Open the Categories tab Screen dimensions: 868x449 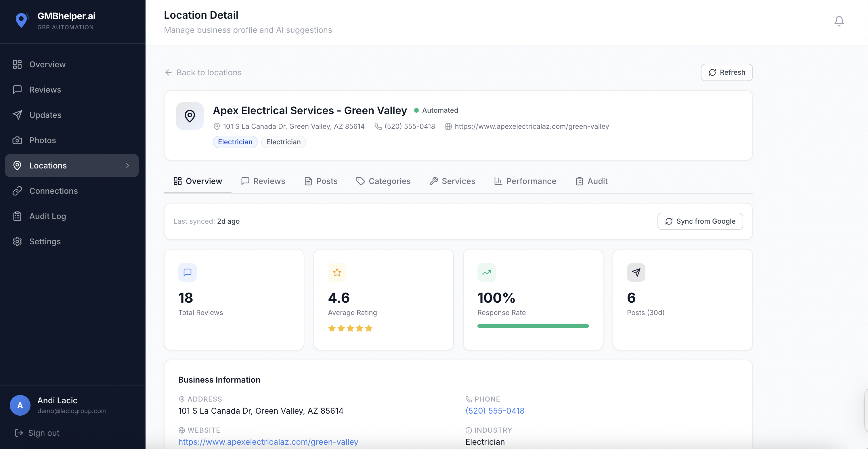point(383,181)
